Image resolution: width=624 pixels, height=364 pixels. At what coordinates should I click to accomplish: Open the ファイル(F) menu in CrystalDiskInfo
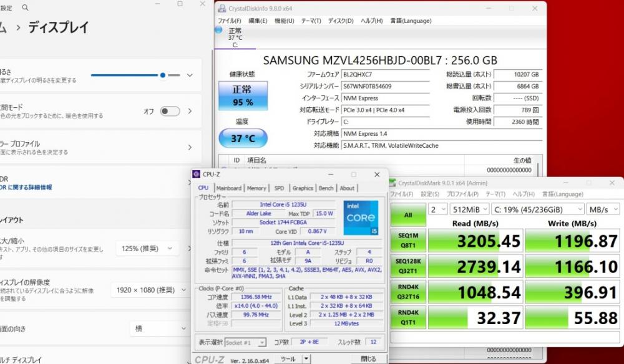click(x=229, y=21)
